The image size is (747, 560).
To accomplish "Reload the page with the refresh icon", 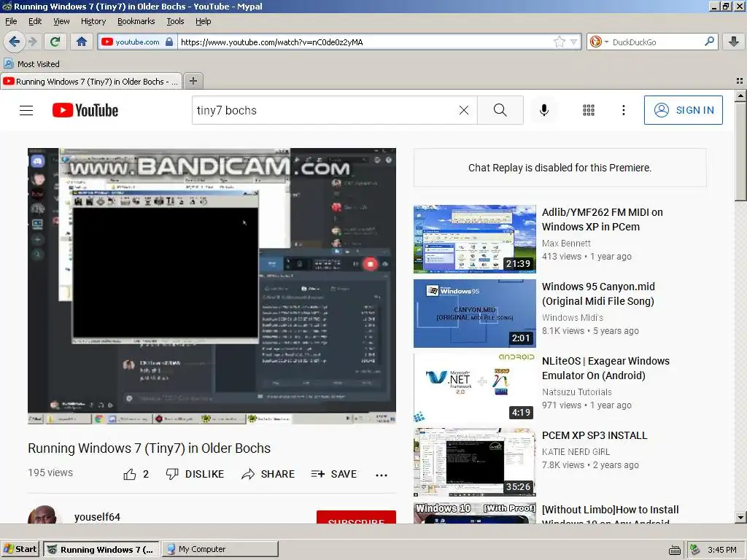I will coord(55,42).
